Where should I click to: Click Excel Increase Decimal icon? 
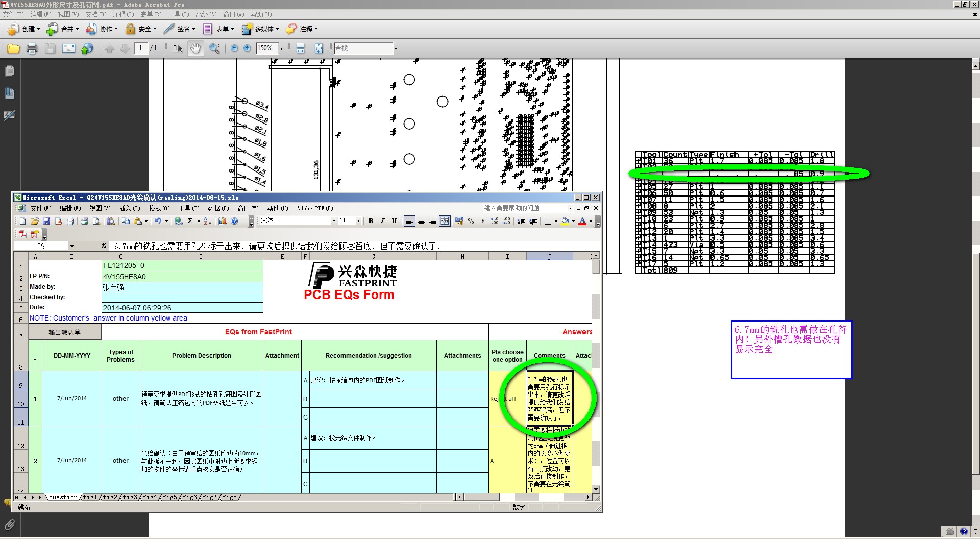coord(495,221)
